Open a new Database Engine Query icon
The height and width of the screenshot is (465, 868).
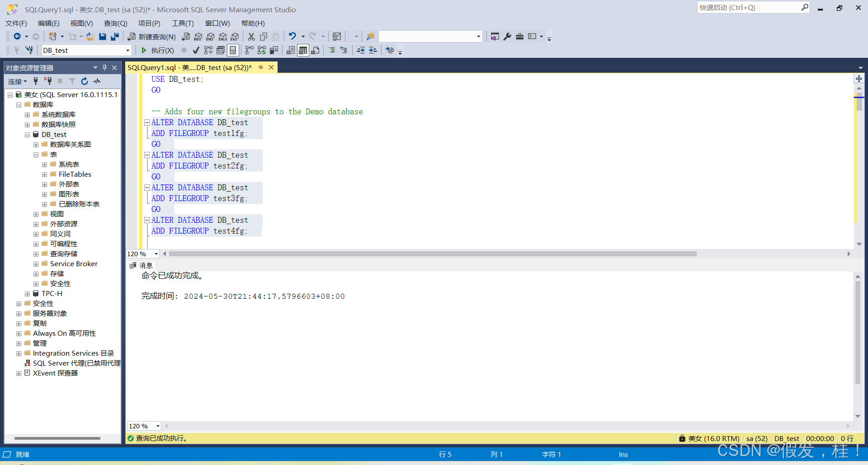(x=186, y=37)
